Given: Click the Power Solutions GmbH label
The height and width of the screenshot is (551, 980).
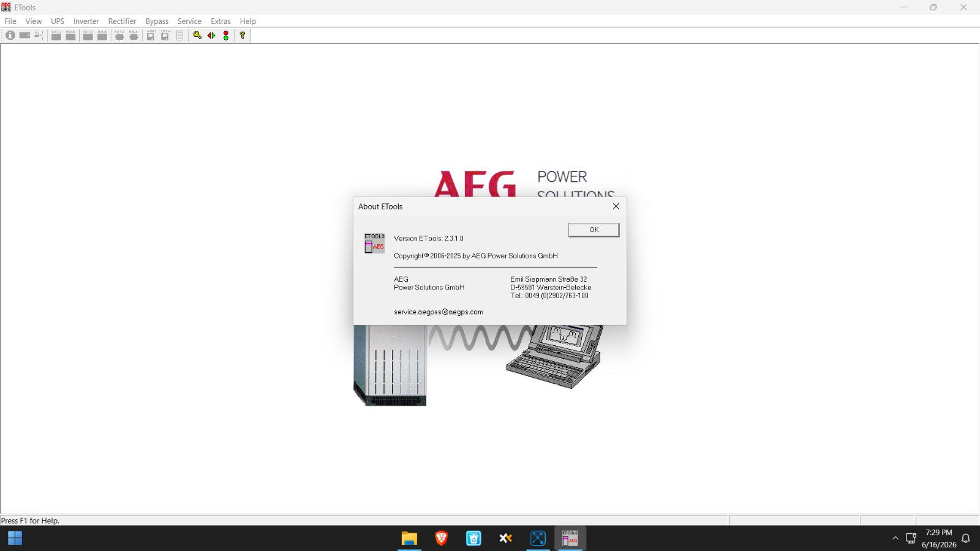Looking at the screenshot, I should tap(429, 287).
